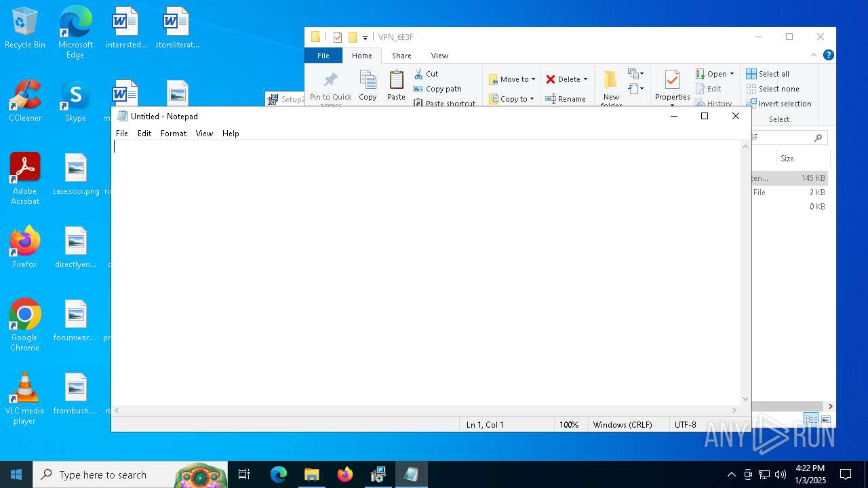Show hidden system tray icons
Image resolution: width=868 pixels, height=488 pixels.
[x=731, y=474]
